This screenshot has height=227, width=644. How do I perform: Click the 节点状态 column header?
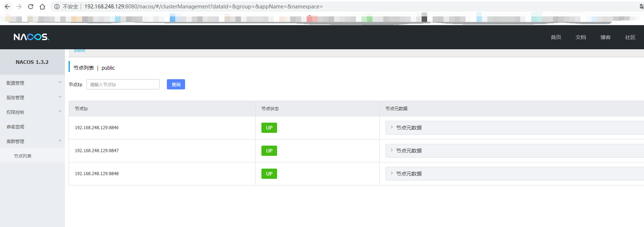coord(270,109)
